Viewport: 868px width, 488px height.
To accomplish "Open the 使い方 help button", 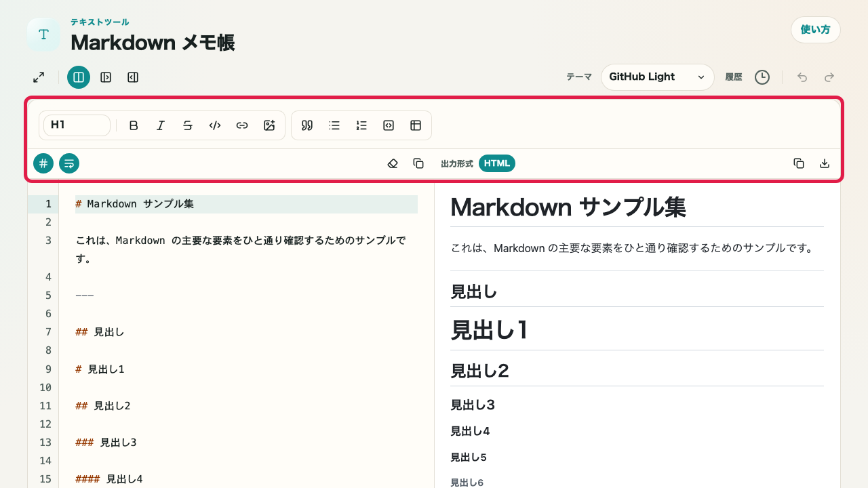I will (815, 30).
